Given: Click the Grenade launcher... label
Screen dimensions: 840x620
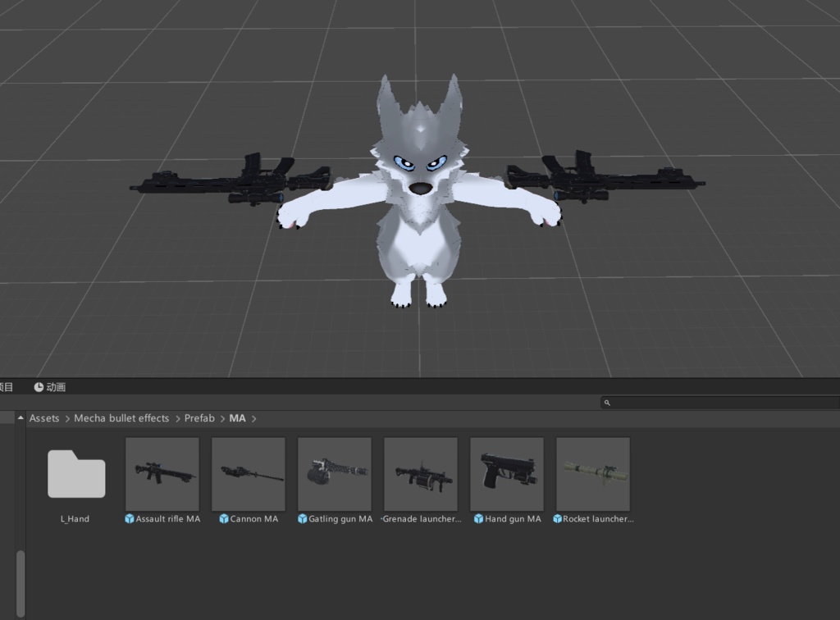Looking at the screenshot, I should tap(422, 519).
